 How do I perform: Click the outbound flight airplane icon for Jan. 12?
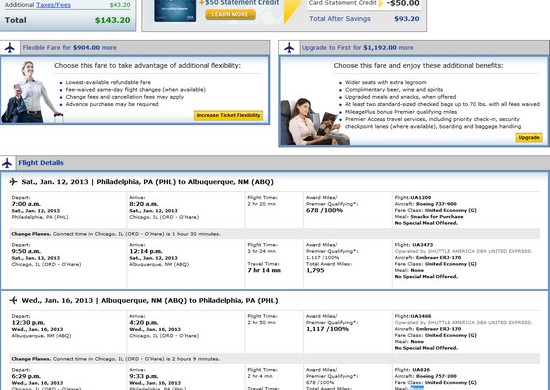[x=13, y=182]
